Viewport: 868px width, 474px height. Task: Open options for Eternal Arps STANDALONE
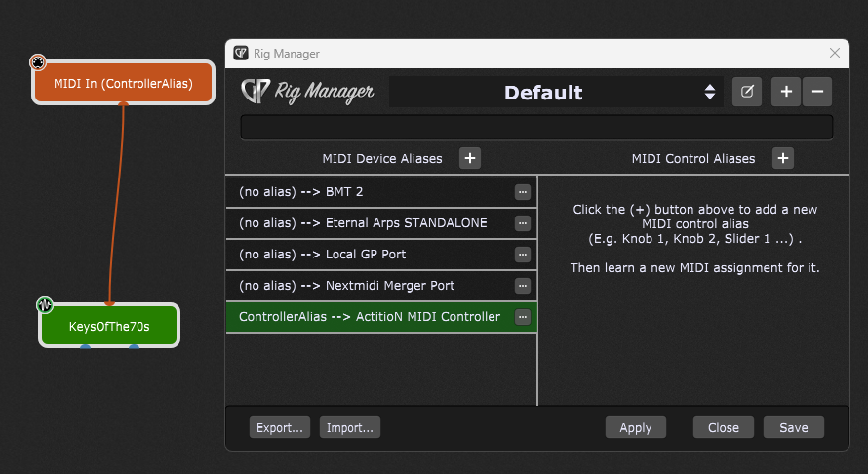point(522,223)
